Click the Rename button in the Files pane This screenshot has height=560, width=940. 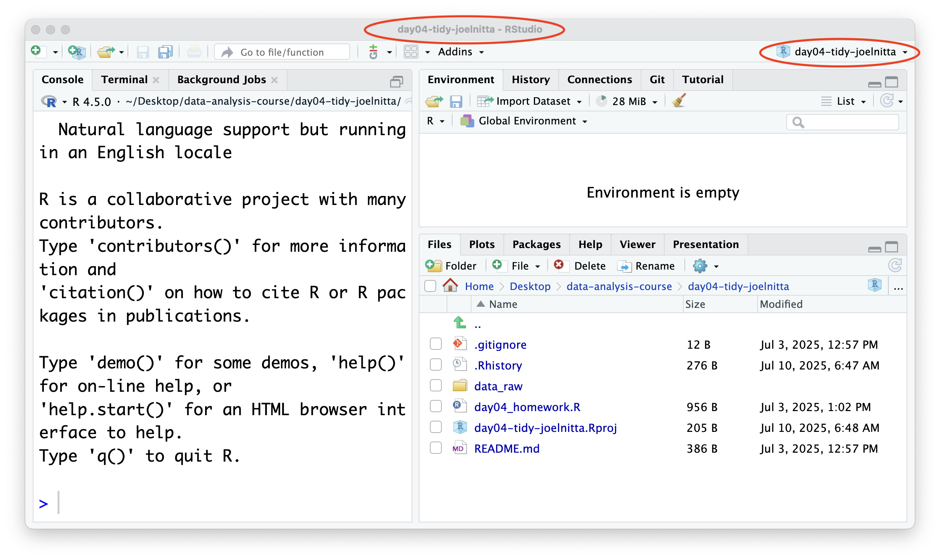(646, 266)
